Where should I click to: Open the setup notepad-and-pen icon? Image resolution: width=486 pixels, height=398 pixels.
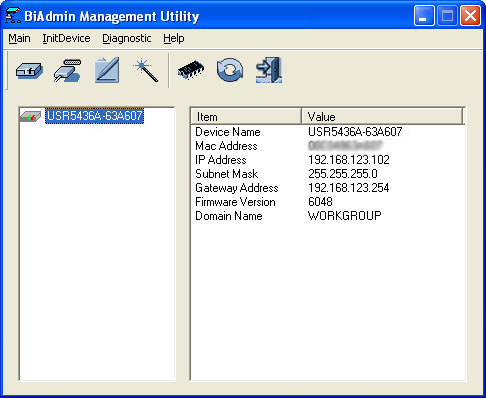[107, 70]
